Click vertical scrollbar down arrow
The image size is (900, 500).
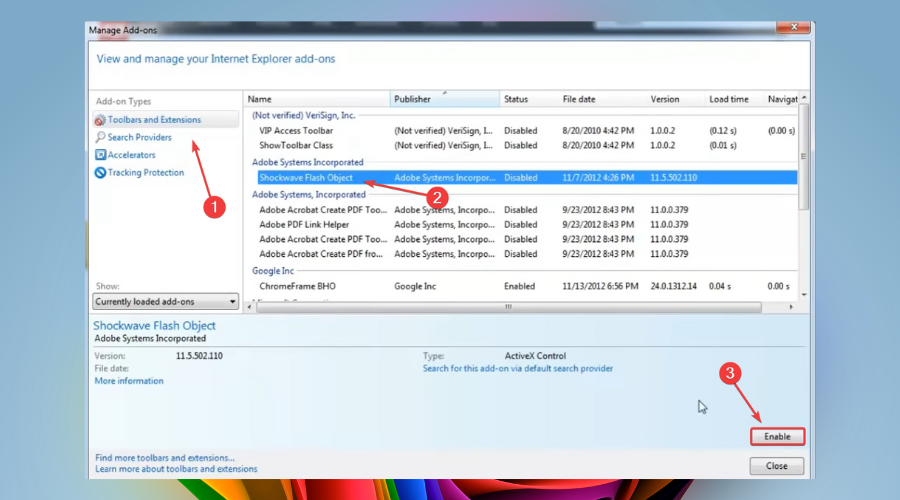point(804,294)
